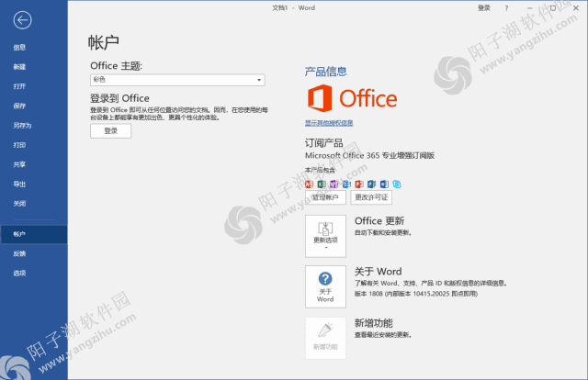Click the Access app icon
The height and width of the screenshot is (380, 588).
pyautogui.click(x=309, y=184)
